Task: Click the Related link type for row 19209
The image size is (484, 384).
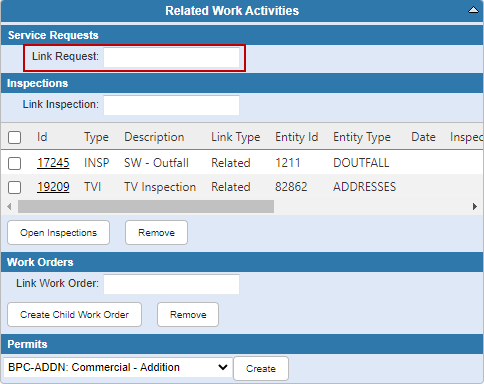Action: pyautogui.click(x=231, y=187)
